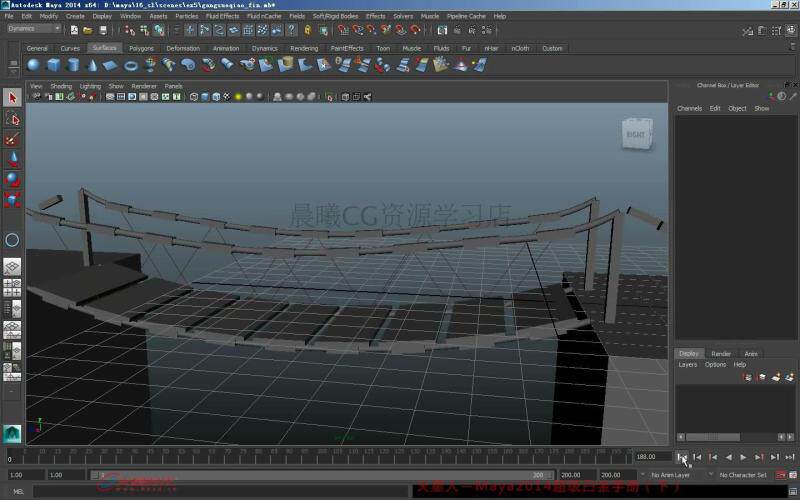Open the Create menu
800x500 pixels.
click(75, 16)
